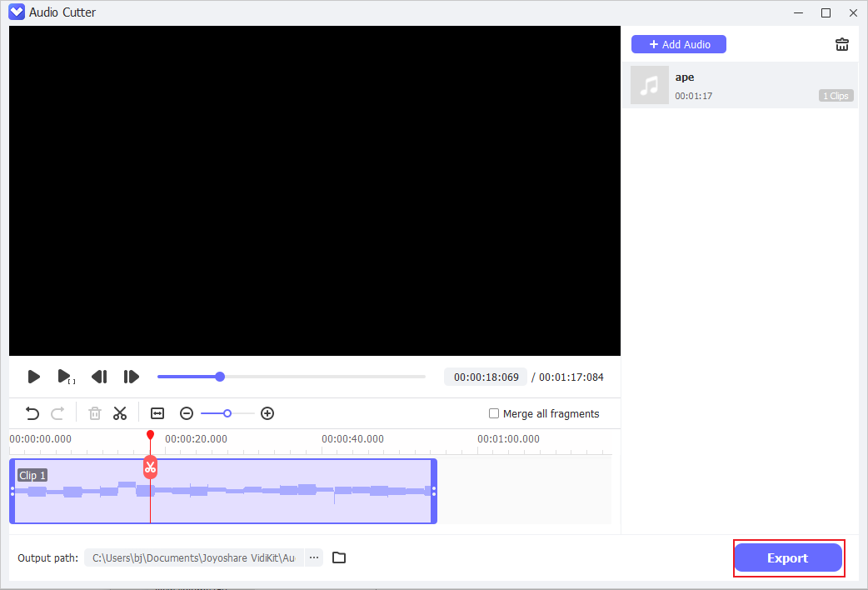Select the scissors split tool
This screenshot has height=590, width=868.
click(x=120, y=413)
